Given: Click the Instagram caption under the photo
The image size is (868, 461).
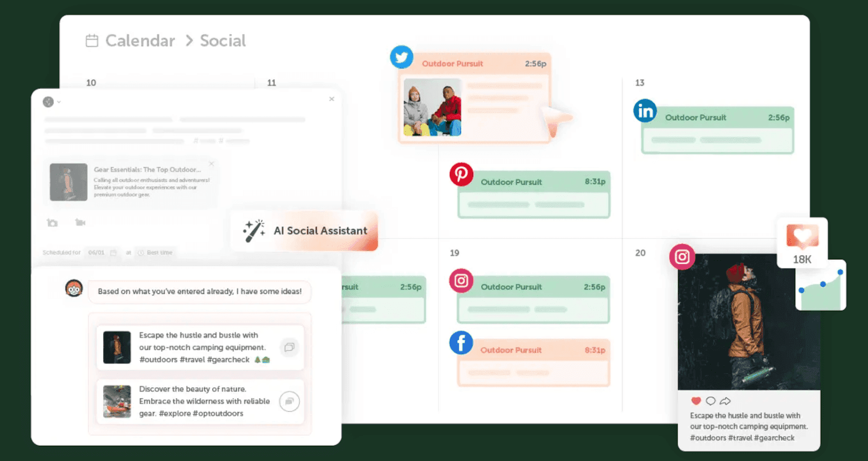Looking at the screenshot, I should (x=749, y=427).
